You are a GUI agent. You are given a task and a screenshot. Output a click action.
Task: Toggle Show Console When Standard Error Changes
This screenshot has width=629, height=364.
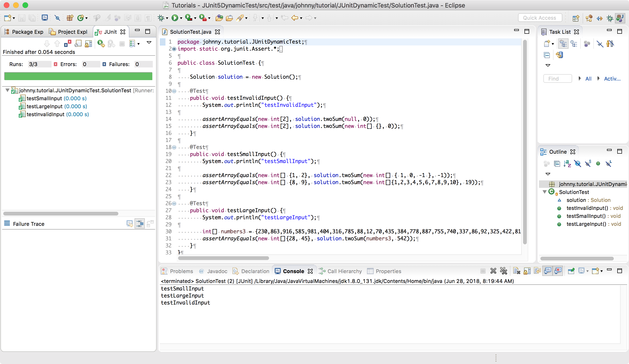558,271
